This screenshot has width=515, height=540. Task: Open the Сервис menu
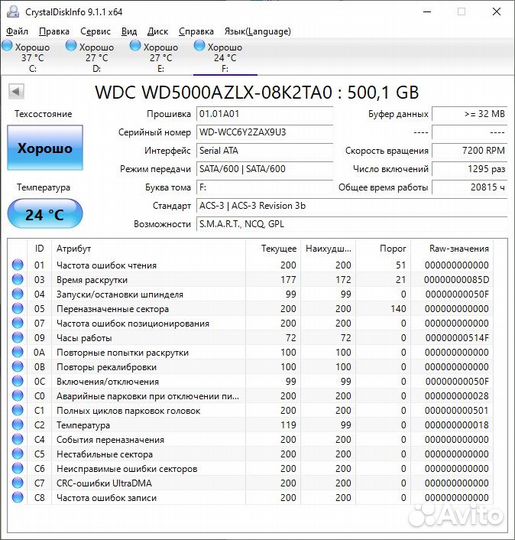pos(95,31)
